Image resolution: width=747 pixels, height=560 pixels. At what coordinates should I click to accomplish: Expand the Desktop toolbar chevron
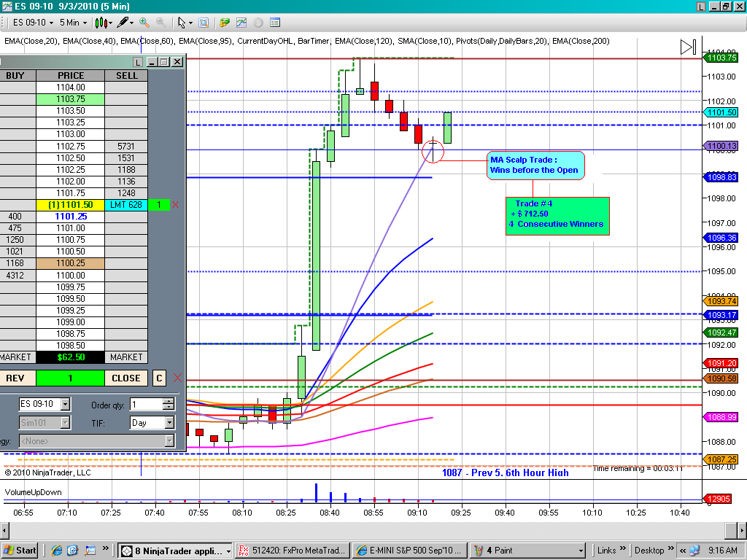(671, 548)
